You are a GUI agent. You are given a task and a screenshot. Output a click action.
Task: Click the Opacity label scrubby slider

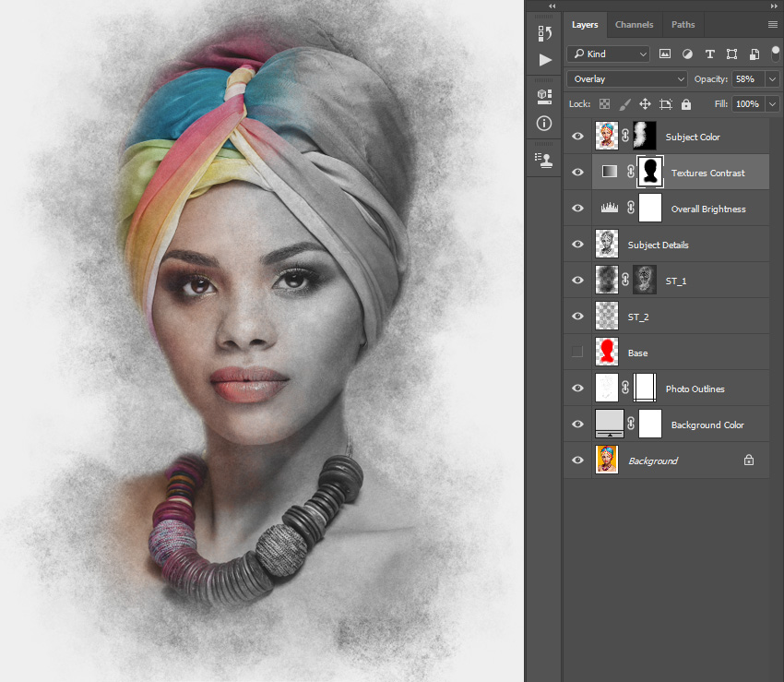coord(710,79)
